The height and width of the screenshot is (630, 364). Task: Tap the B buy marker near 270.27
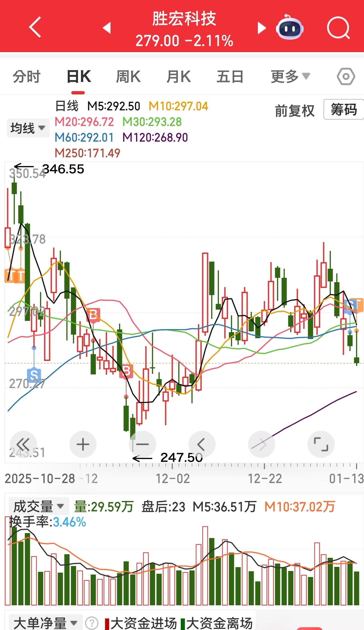point(126,371)
